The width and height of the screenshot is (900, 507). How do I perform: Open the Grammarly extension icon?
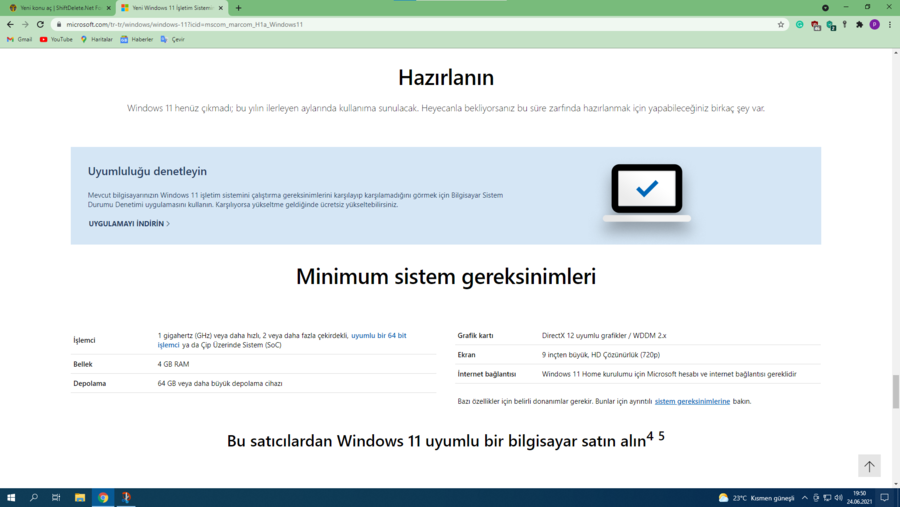(800, 25)
